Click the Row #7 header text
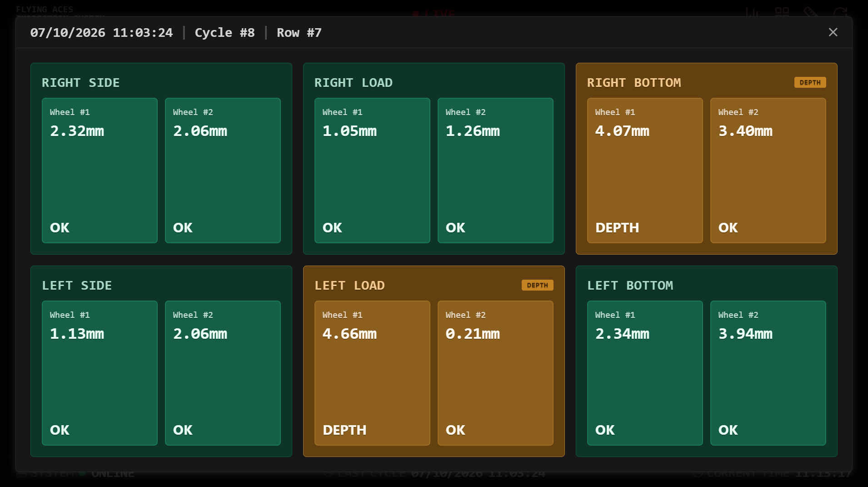This screenshot has height=487, width=868. tap(299, 33)
